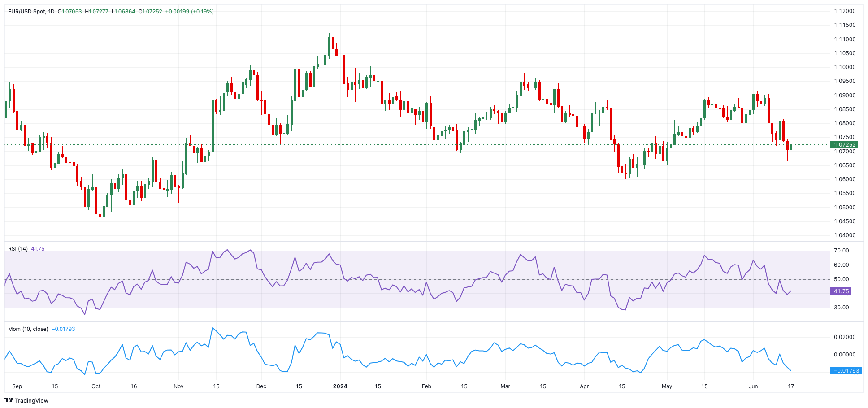The image size is (868, 408).
Task: Click the Jun label on the time axis
Action: 753,386
